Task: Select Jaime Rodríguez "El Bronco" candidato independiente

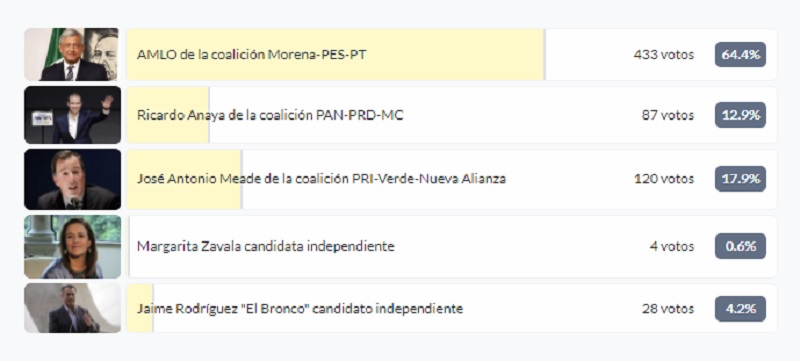Action: click(452, 308)
